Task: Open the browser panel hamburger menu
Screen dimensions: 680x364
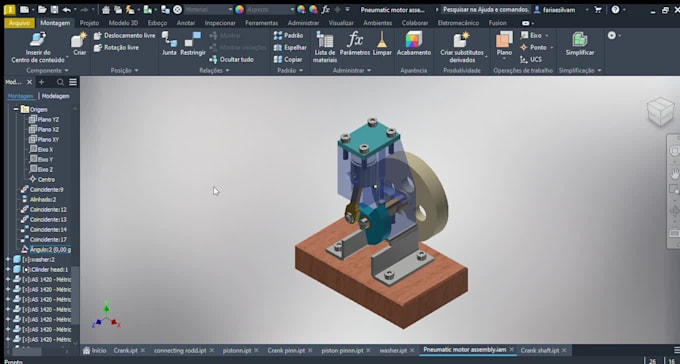Action: (73, 82)
